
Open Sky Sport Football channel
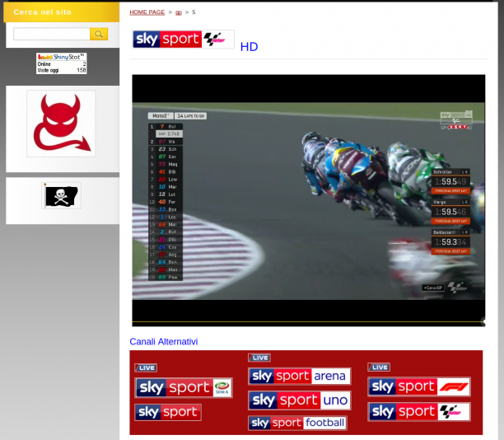(x=297, y=423)
